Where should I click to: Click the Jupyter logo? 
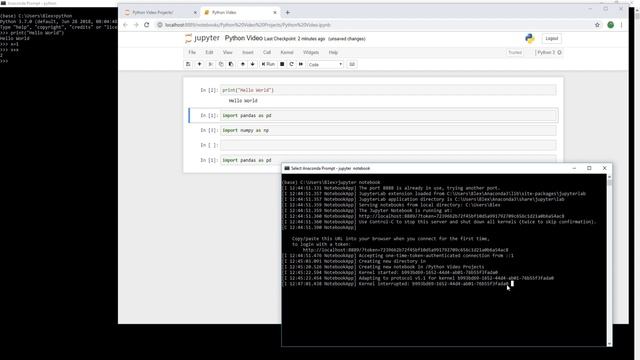pos(202,38)
